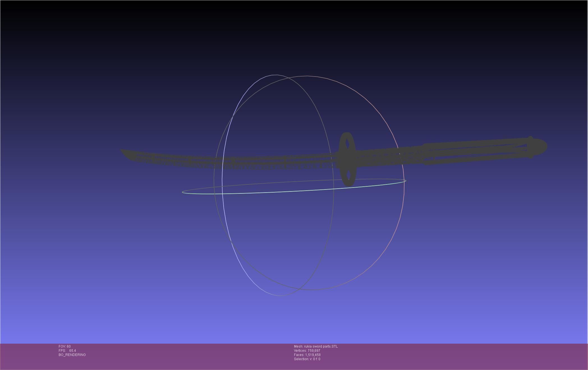This screenshot has width=588, height=370.
Task: Click the dark background above the trackball
Action: pyautogui.click(x=295, y=36)
